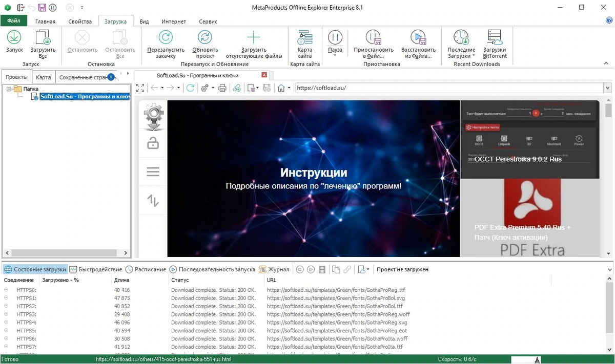
Task: Open the Карта side panel tab
Action: click(x=44, y=77)
